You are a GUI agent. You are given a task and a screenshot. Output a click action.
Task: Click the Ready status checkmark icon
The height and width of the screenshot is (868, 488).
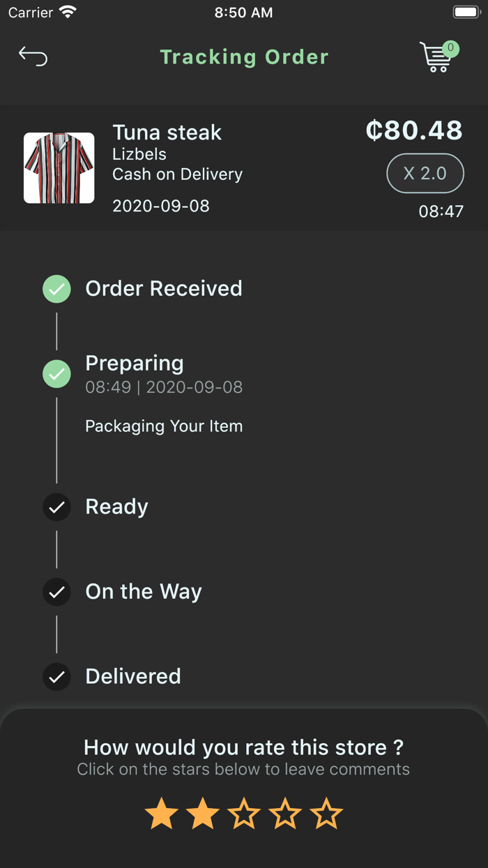[x=56, y=507]
